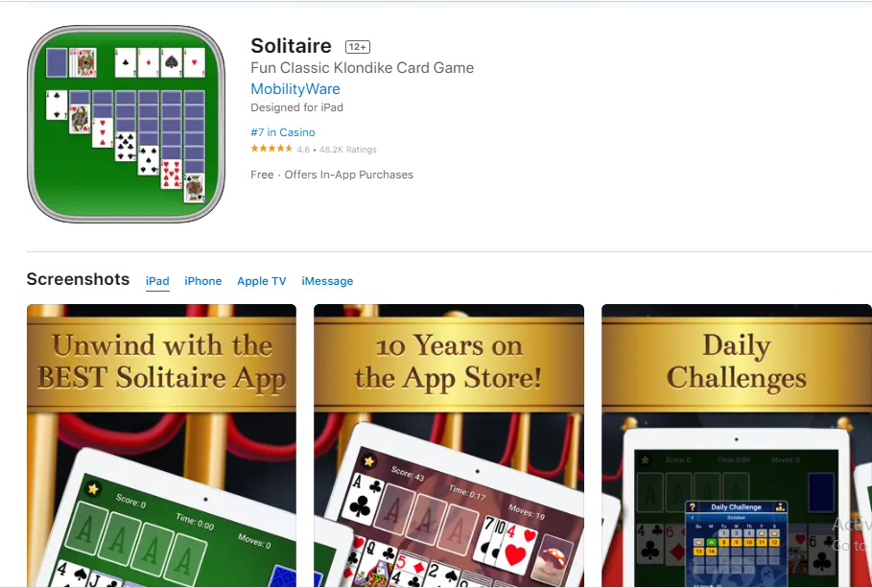
Task: Click the Solitaire app title heading
Action: (291, 46)
